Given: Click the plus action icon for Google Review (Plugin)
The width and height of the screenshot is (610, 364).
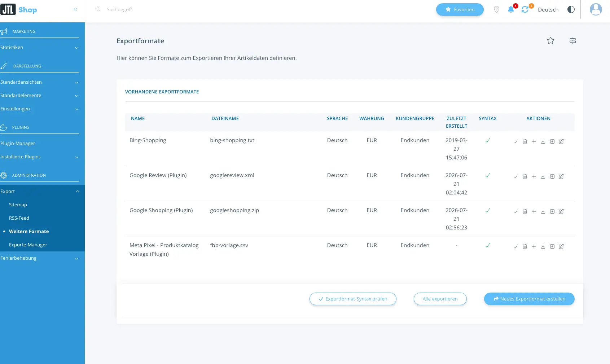Looking at the screenshot, I should [534, 176].
